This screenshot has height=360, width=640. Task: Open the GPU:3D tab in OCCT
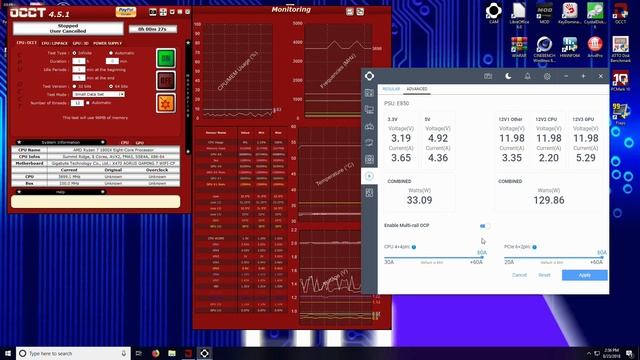pyautogui.click(x=80, y=43)
